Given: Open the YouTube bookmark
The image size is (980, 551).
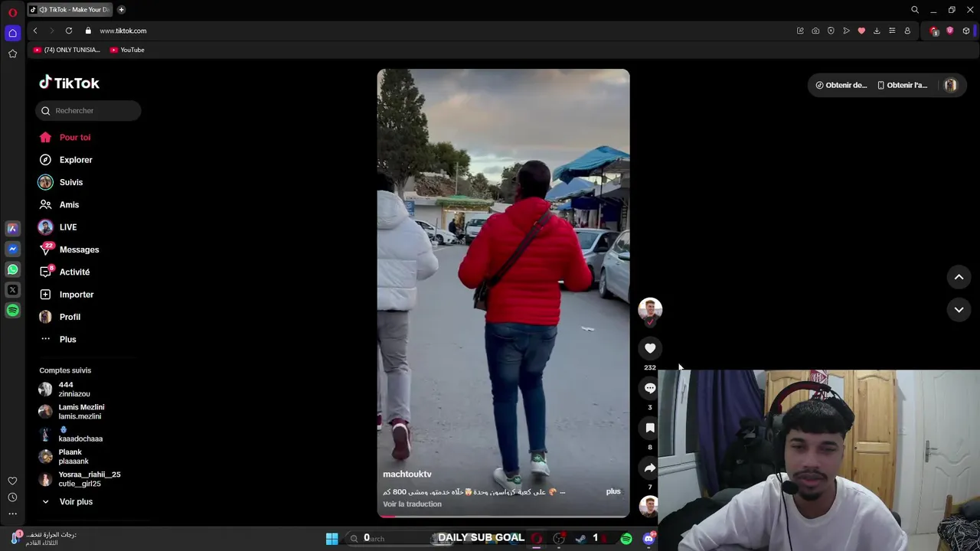Looking at the screenshot, I should pyautogui.click(x=127, y=50).
